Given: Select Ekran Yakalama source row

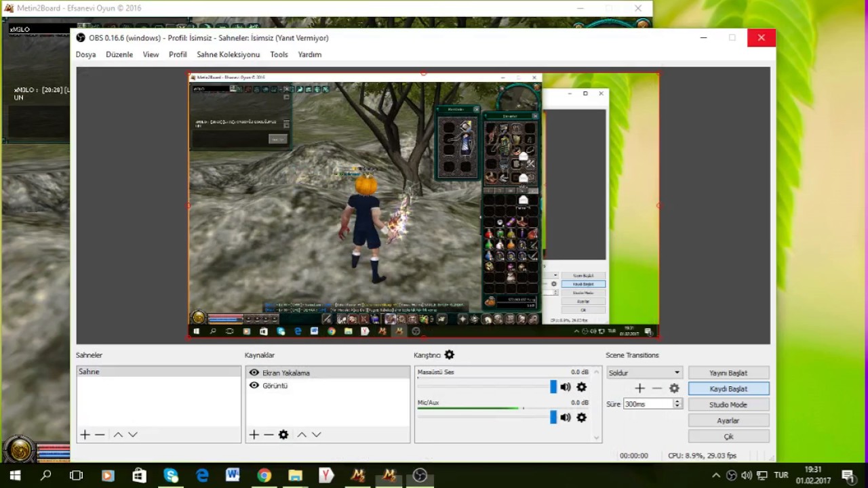Looking at the screenshot, I should point(328,373).
